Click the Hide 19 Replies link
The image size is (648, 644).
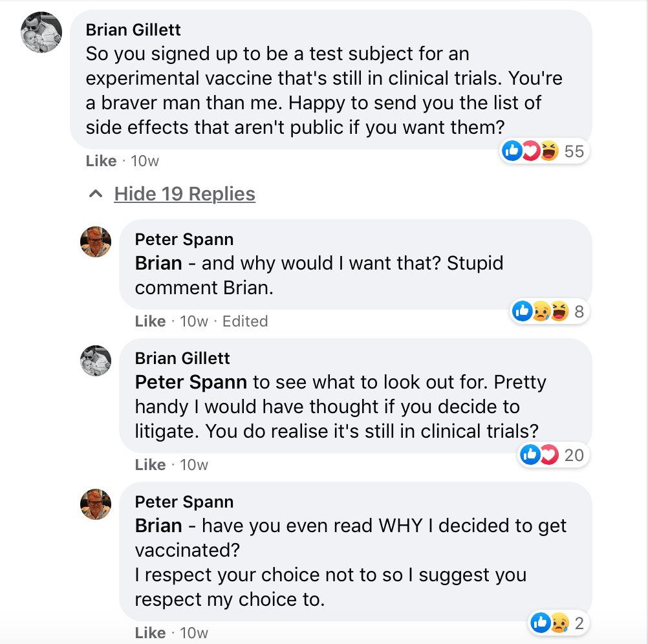(x=184, y=194)
